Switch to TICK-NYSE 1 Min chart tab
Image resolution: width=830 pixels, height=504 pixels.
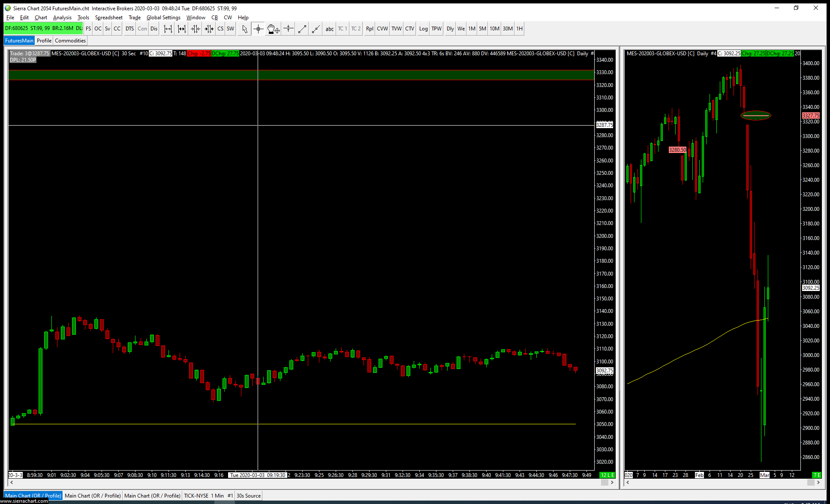pos(204,496)
